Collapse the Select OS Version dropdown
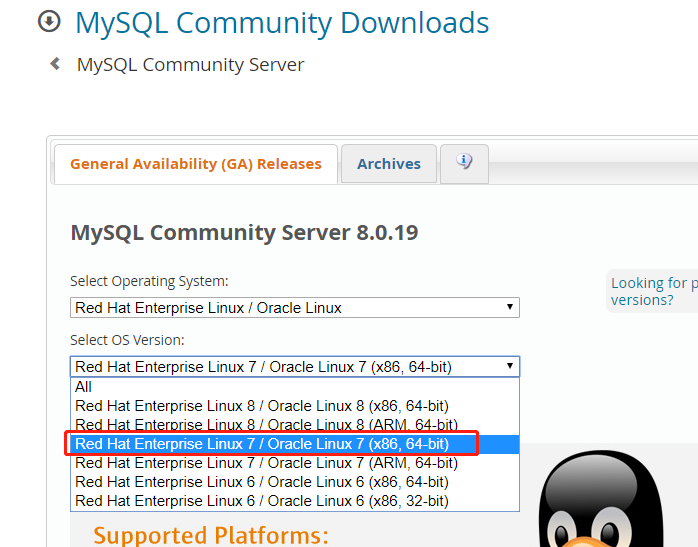698x547 pixels. 295,367
